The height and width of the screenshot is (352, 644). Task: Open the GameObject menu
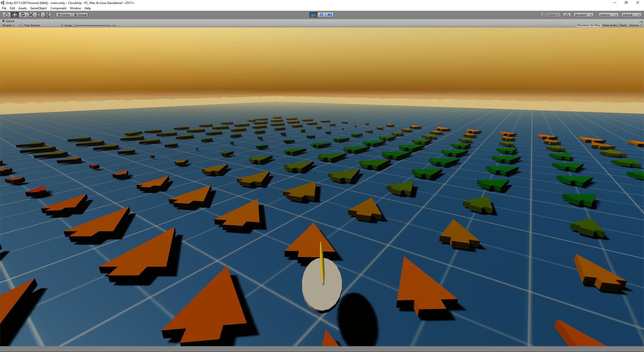point(38,8)
